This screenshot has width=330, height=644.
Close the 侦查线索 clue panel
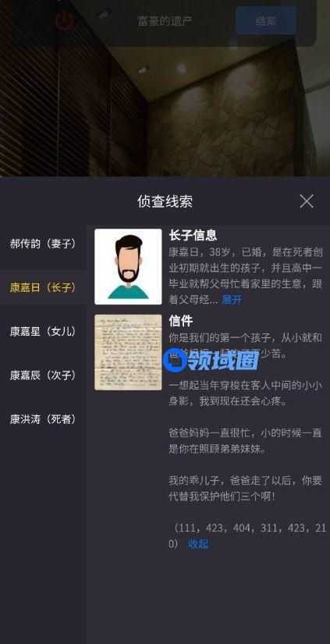[307, 201]
